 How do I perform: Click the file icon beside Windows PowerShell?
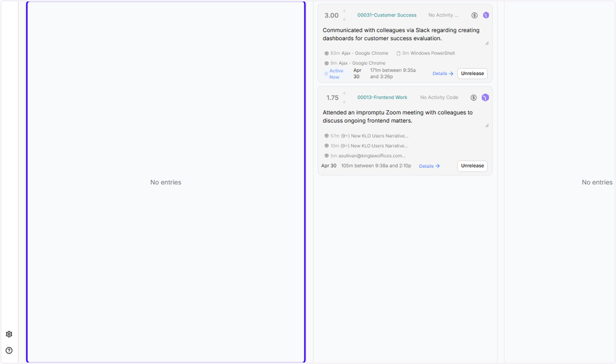click(399, 53)
